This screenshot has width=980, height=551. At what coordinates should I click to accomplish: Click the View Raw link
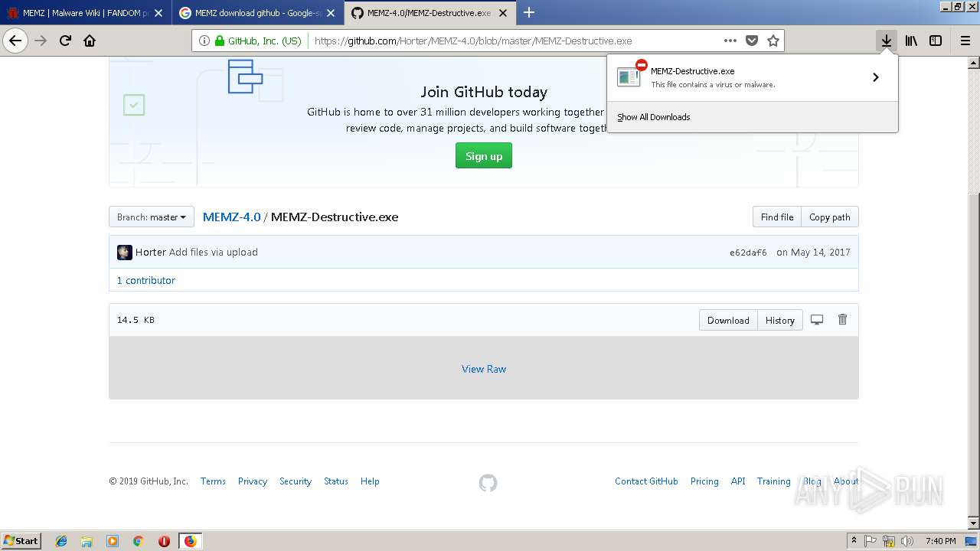tap(484, 369)
